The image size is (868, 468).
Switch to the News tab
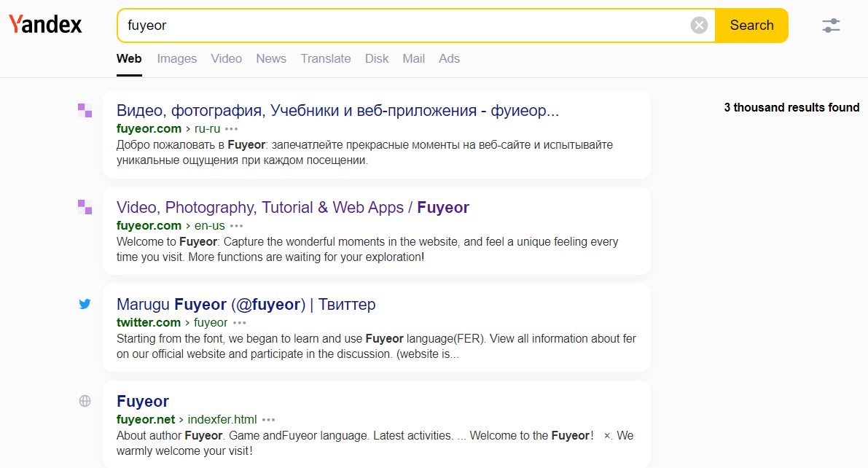coord(271,59)
